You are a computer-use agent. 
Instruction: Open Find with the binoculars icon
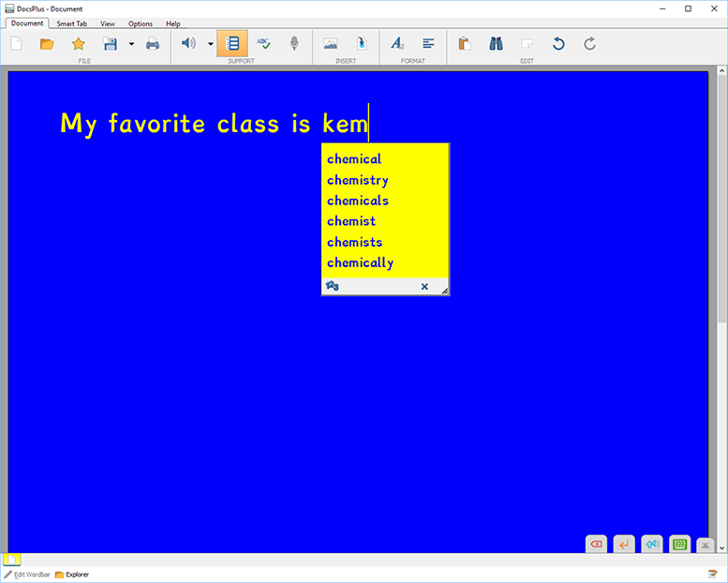(497, 43)
